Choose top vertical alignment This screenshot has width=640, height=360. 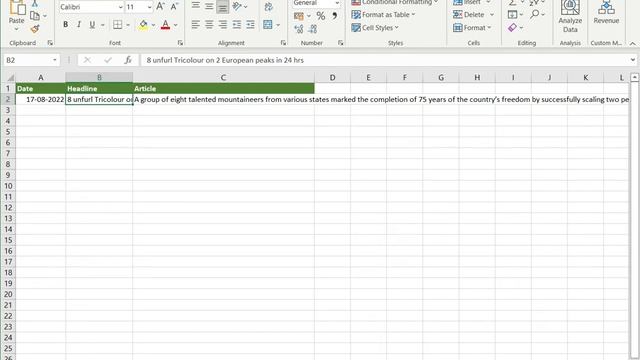pyautogui.click(x=196, y=6)
